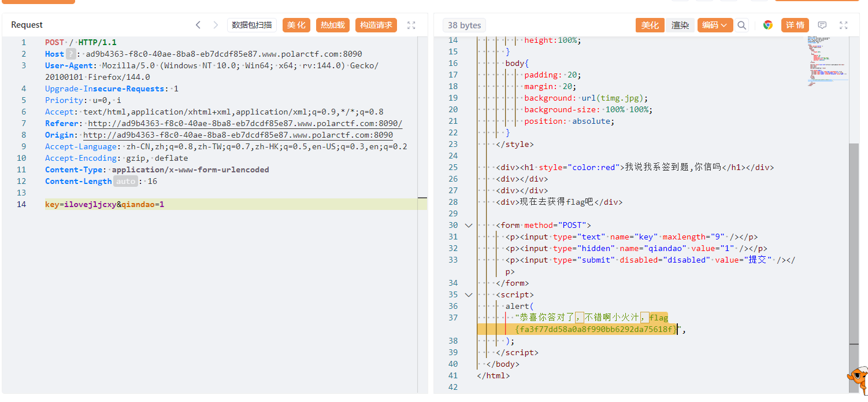Viewport: 868px width, 402px height.
Task: Click the hidden input qiandao line
Action: (x=636, y=248)
